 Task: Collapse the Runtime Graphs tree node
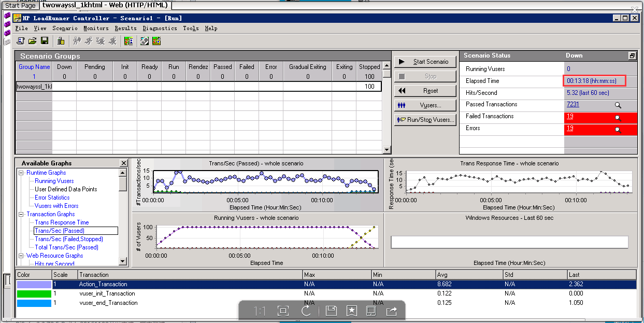pos(21,173)
